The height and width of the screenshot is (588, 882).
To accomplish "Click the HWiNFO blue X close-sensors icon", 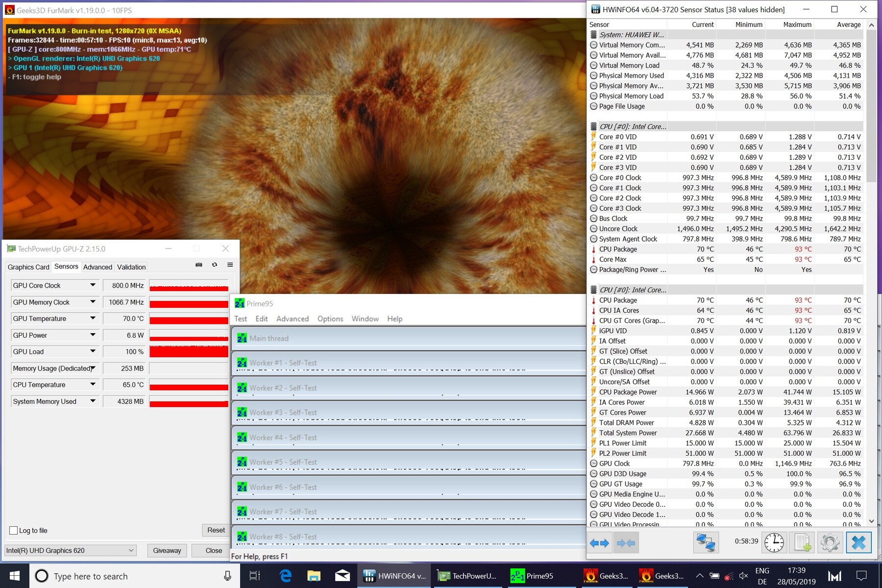I will [x=858, y=542].
